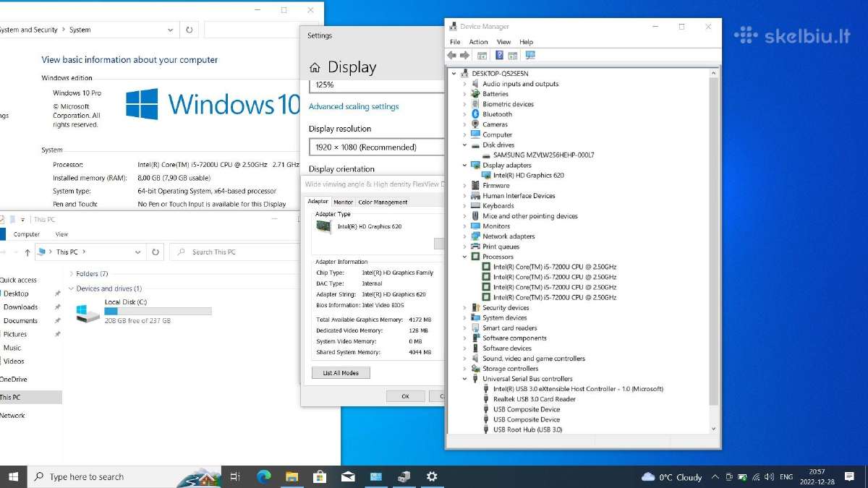Open Documents in Quick access
The width and height of the screenshot is (868, 488).
[20, 321]
